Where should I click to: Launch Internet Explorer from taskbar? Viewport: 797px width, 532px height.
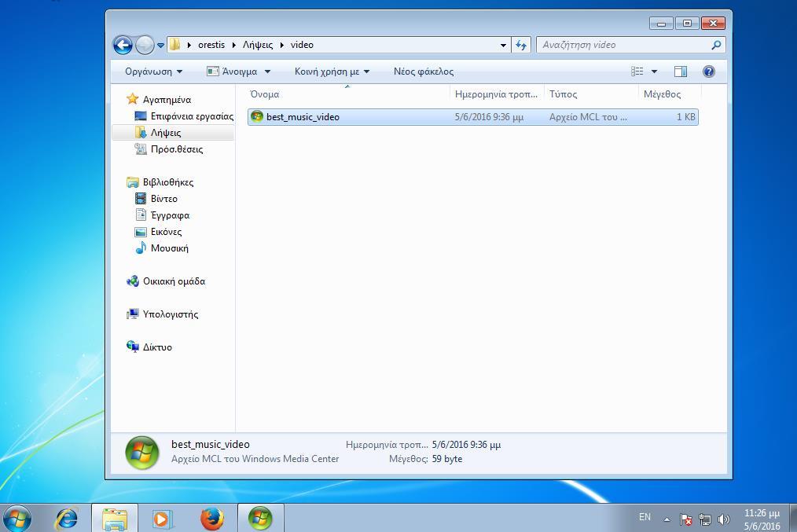point(67,519)
